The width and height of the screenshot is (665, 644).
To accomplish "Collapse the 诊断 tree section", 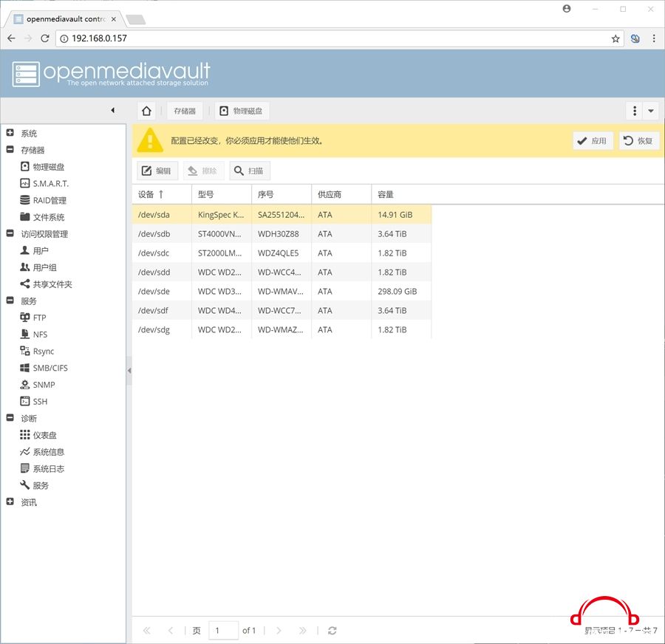I will click(10, 417).
